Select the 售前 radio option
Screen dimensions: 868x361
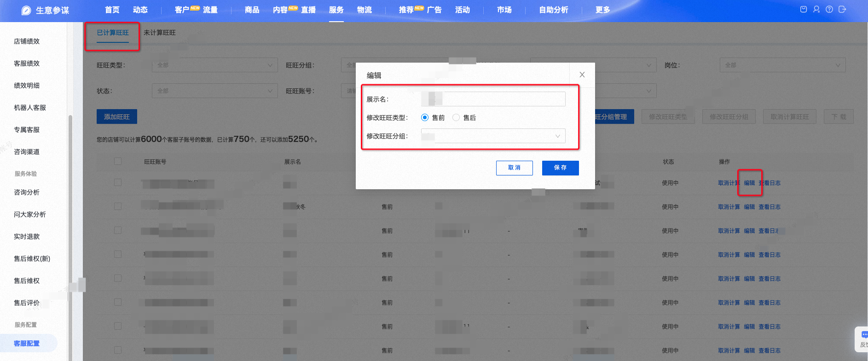(x=425, y=117)
